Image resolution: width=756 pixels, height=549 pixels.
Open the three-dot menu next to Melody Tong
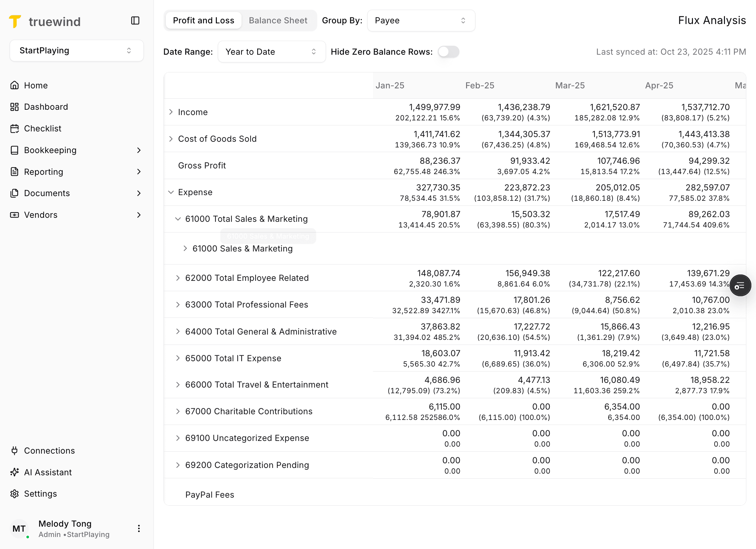139,528
